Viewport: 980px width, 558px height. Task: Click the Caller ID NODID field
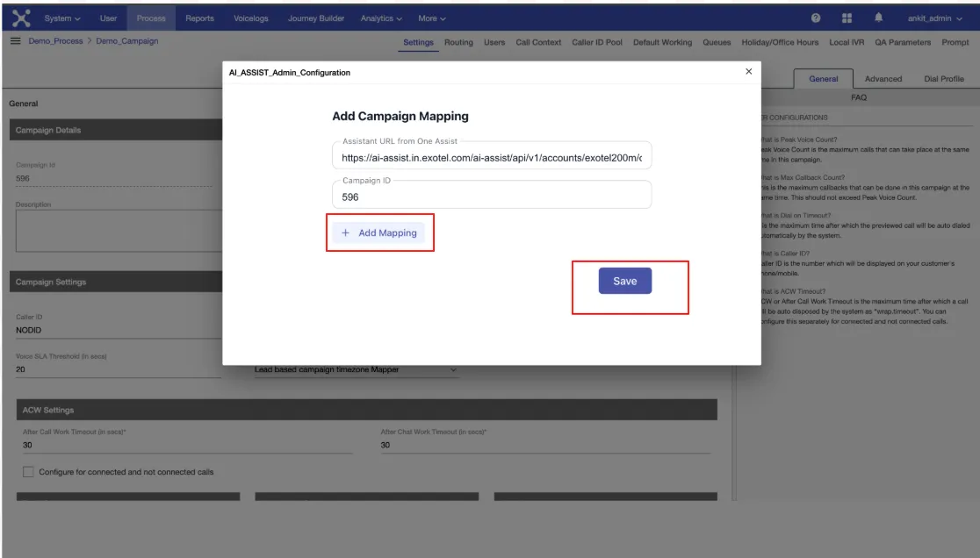(x=119, y=330)
